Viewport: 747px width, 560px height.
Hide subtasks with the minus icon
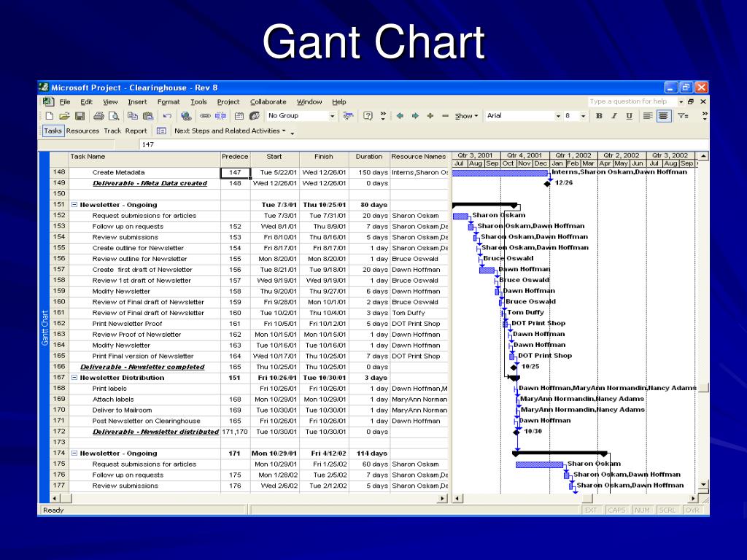click(x=445, y=116)
